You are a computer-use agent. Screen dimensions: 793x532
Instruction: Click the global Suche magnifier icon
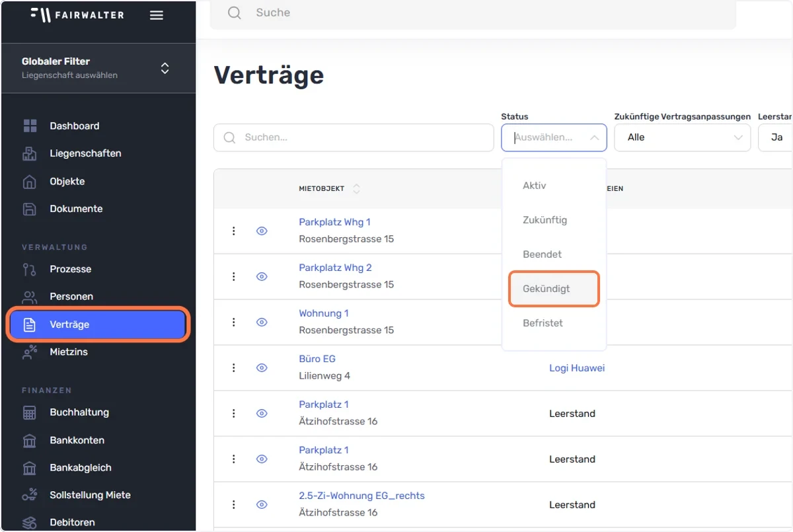coord(235,13)
